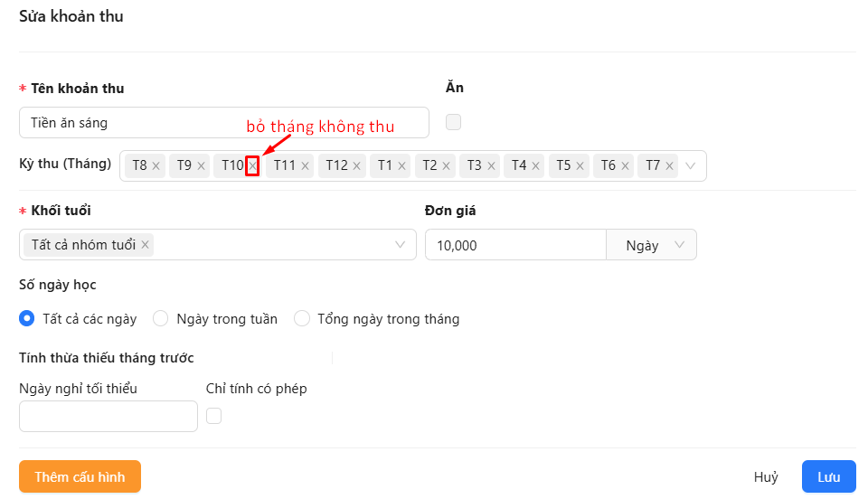Remove the T2 month tag
Screen dimensions: 868x499
[447, 166]
